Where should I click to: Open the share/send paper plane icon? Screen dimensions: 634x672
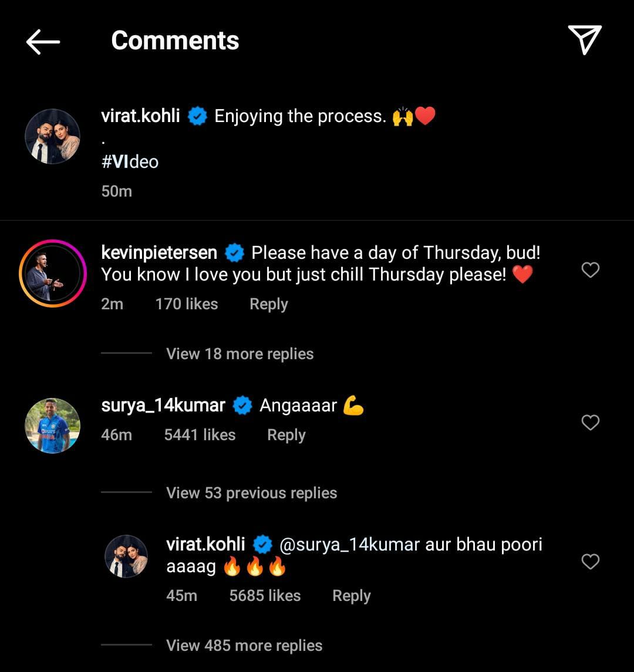pos(585,40)
